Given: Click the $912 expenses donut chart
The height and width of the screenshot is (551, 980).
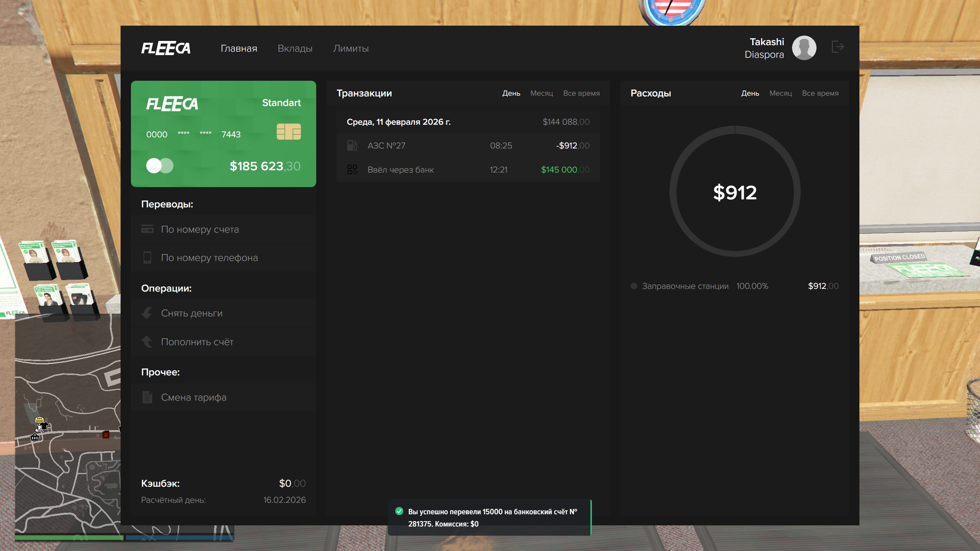Looking at the screenshot, I should pos(735,192).
